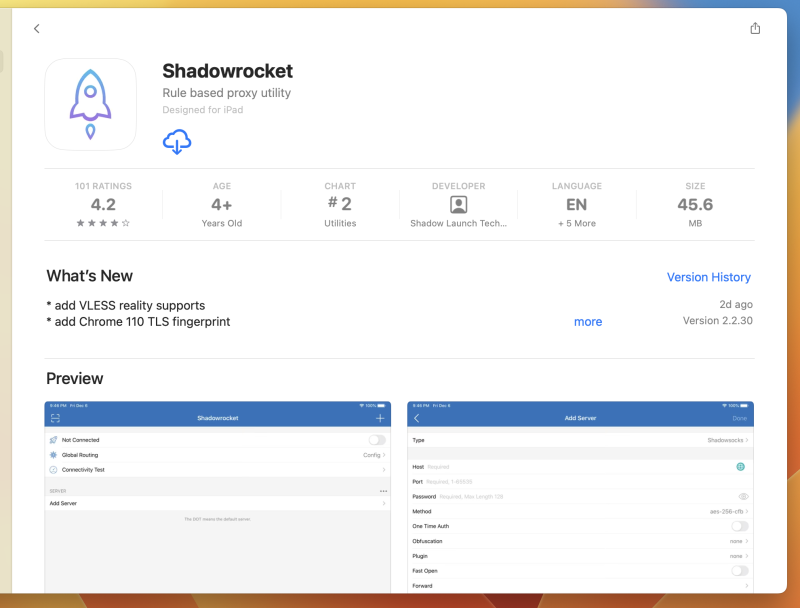Screen dimensions: 800x608
Task: Click 'Rule based proxy utility' subtitle
Action: pos(227,93)
